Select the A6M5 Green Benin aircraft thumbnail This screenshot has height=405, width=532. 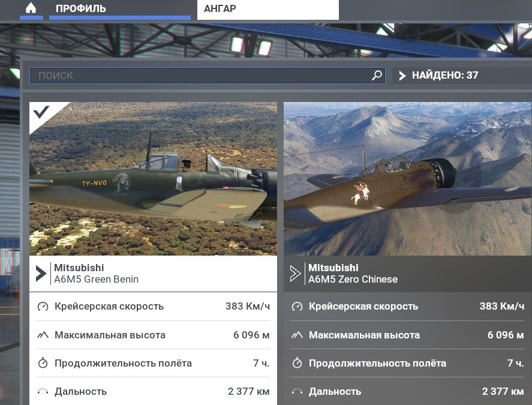(x=153, y=179)
